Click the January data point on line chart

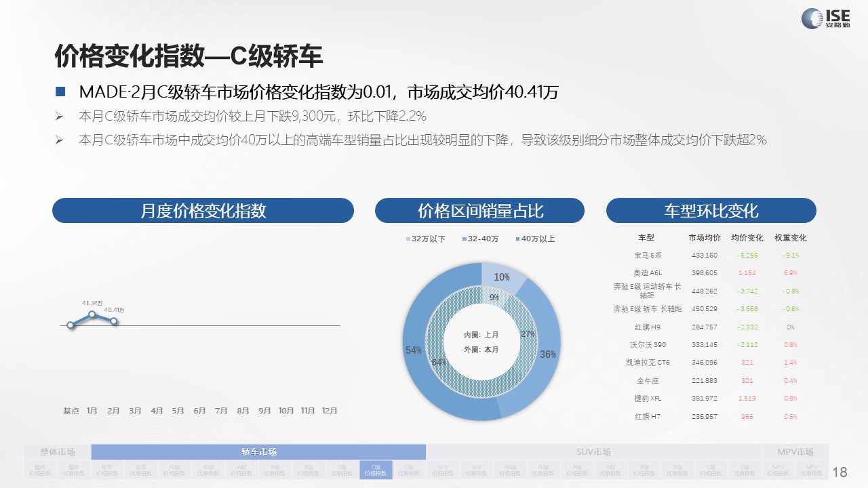click(x=92, y=314)
